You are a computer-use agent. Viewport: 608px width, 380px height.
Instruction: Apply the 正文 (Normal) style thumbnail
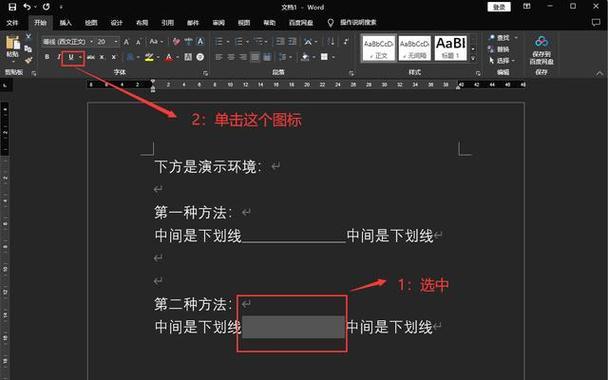(378, 48)
